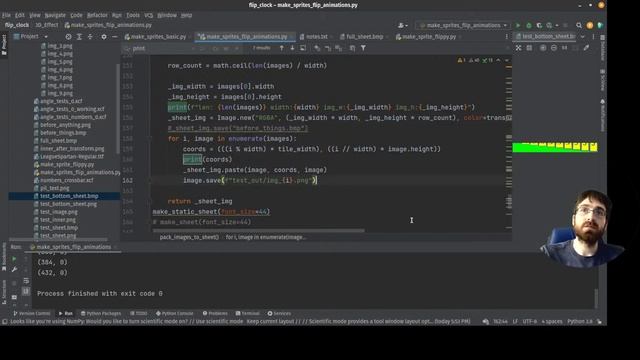The image size is (640, 360).
Task: Open Tools menu
Action: [x=133, y=15]
